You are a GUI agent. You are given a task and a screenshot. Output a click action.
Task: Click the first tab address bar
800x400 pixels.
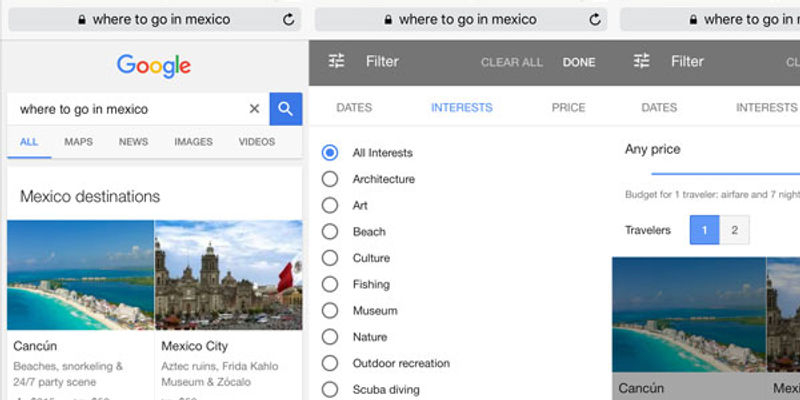tap(155, 20)
